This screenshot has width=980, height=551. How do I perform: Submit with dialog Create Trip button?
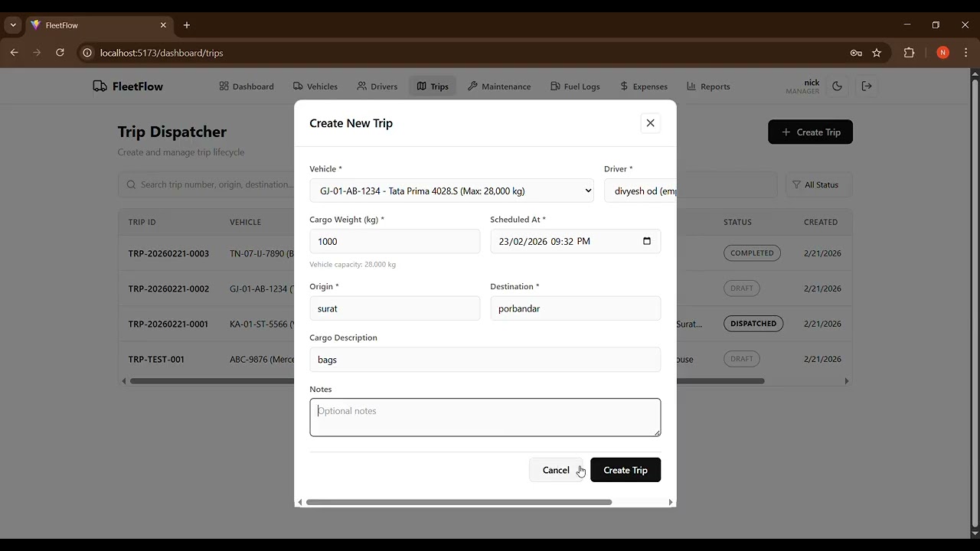tap(626, 470)
